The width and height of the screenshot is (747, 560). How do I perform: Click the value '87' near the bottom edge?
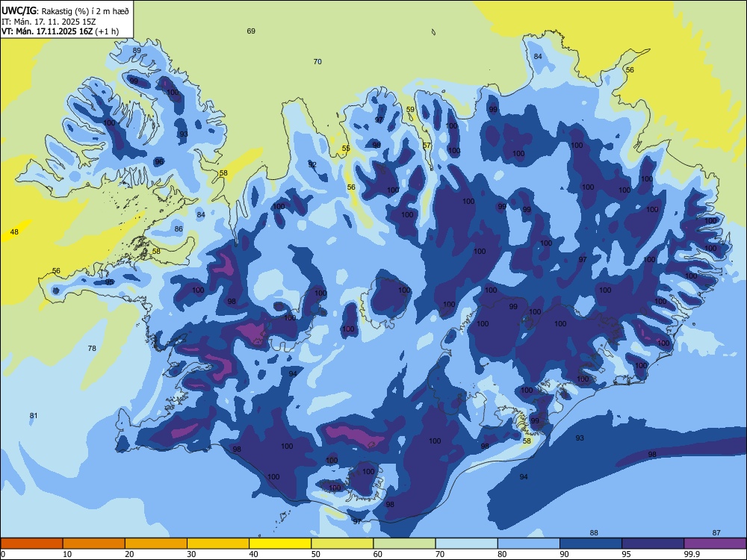click(x=716, y=533)
